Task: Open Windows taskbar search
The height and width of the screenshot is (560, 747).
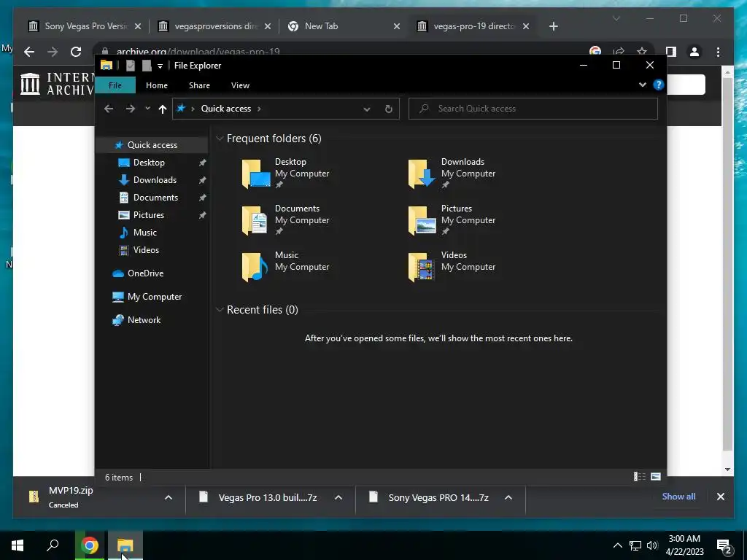Action: 53,545
